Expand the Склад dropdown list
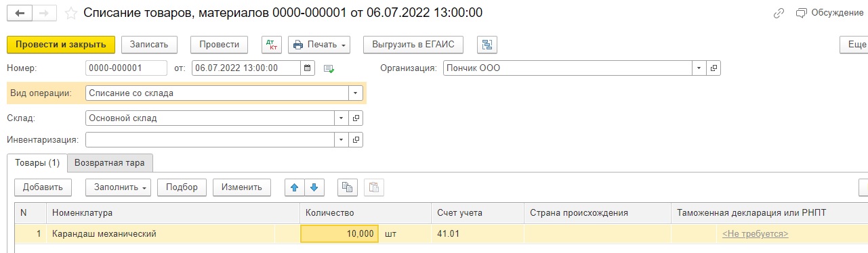Viewport: 868px width, 253px height. tap(342, 118)
